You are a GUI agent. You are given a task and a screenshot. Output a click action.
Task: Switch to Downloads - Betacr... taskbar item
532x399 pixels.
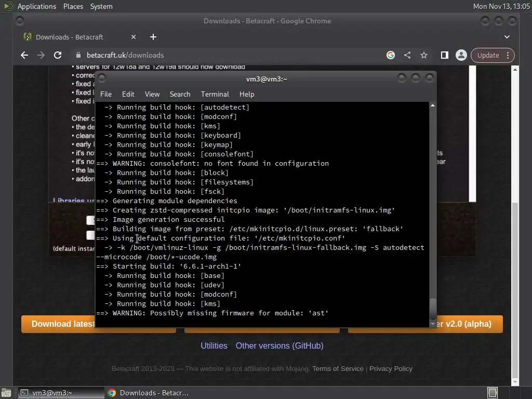pos(148,393)
